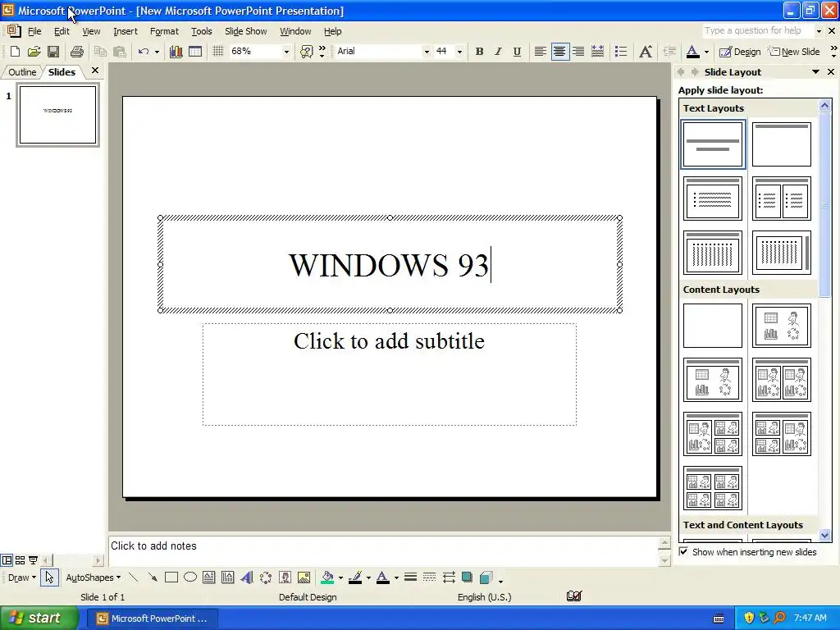Click the New document icon
This screenshot has width=840, height=630.
(x=15, y=52)
